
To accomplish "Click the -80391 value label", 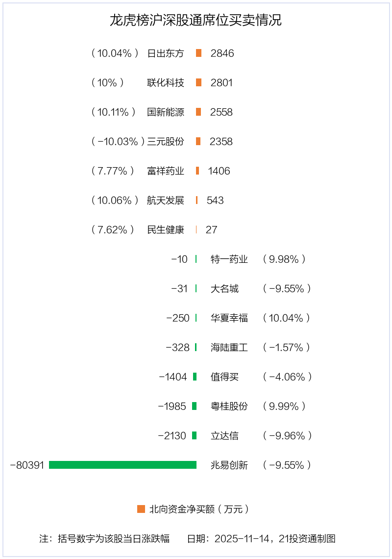I will [27, 465].
